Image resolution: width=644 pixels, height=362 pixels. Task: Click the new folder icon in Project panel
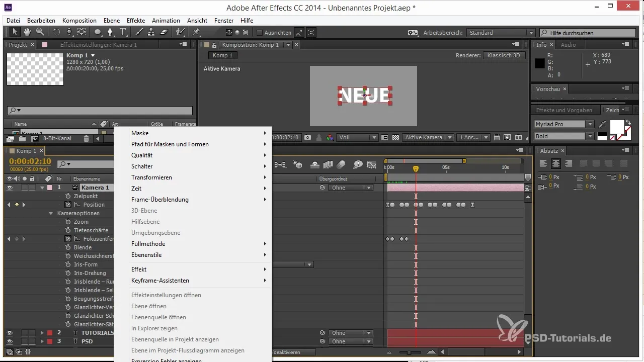tap(22, 139)
